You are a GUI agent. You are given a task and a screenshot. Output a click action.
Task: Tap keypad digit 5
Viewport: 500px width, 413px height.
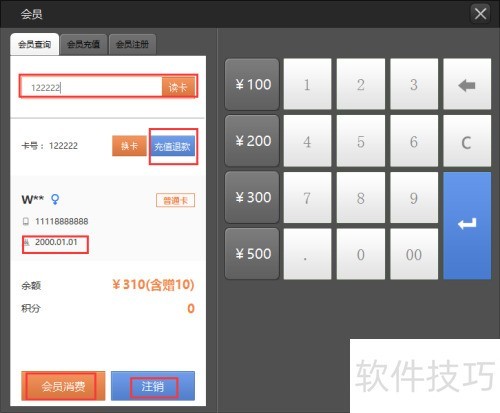click(x=361, y=141)
